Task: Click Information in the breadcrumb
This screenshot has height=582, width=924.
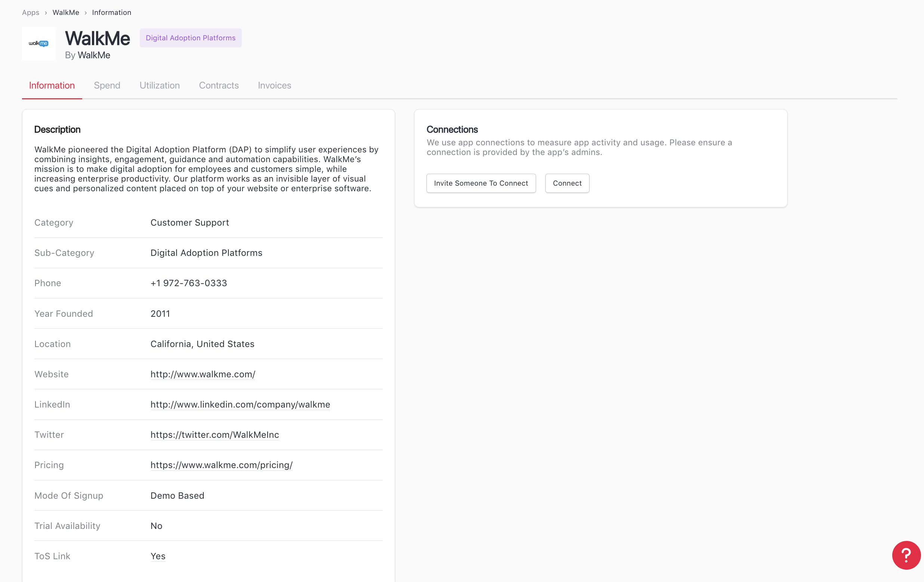Action: click(x=111, y=12)
